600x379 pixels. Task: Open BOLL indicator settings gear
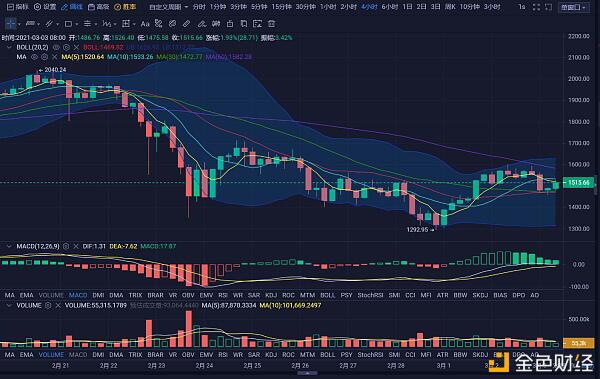click(x=66, y=47)
